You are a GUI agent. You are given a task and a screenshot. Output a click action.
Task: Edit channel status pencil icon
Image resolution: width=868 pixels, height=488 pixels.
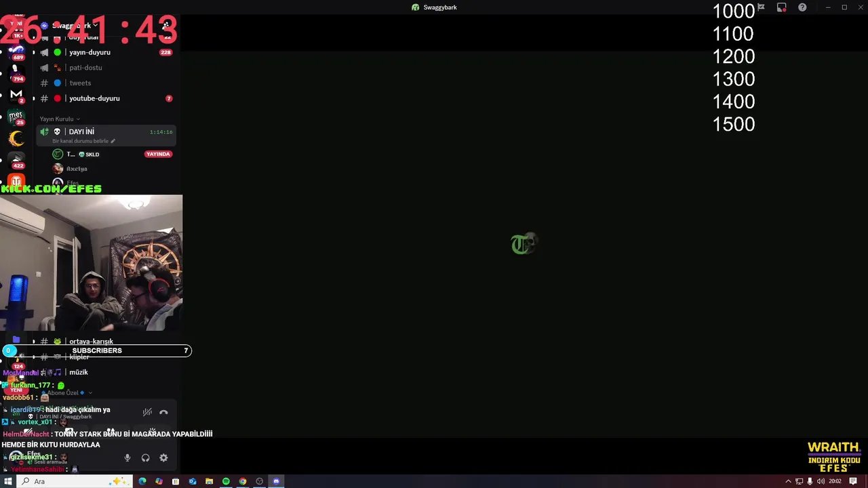pyautogui.click(x=113, y=141)
